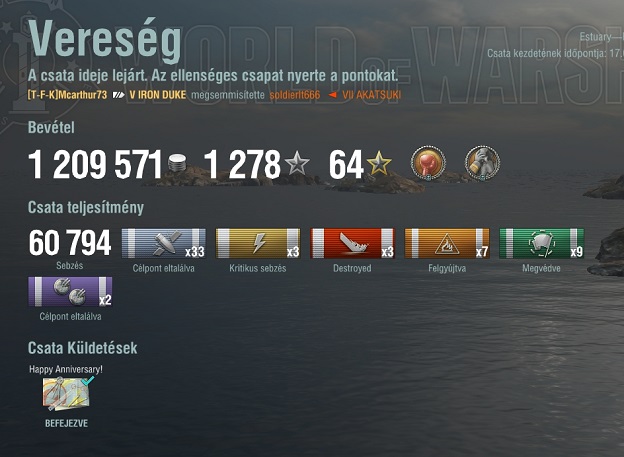Click the 1 209 571 credits earned value
Image resolution: width=624 pixels, height=457 pixels.
click(x=96, y=164)
